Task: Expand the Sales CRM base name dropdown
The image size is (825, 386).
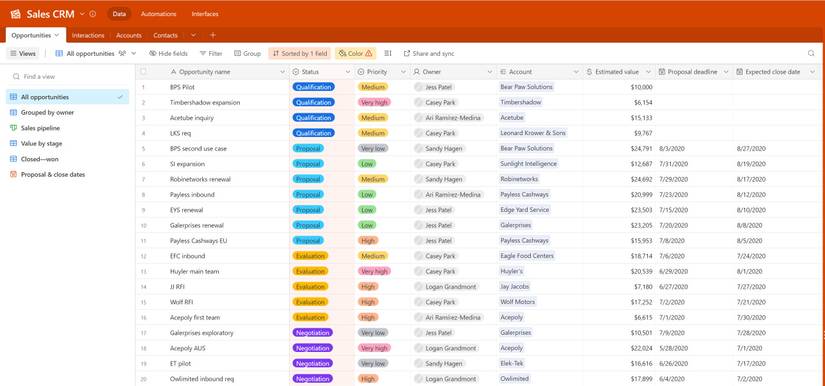Action: [82, 14]
